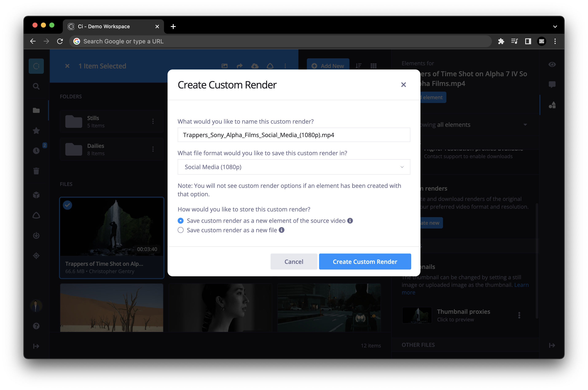Open the comments panel icon
This screenshot has height=390, width=588.
tap(552, 85)
